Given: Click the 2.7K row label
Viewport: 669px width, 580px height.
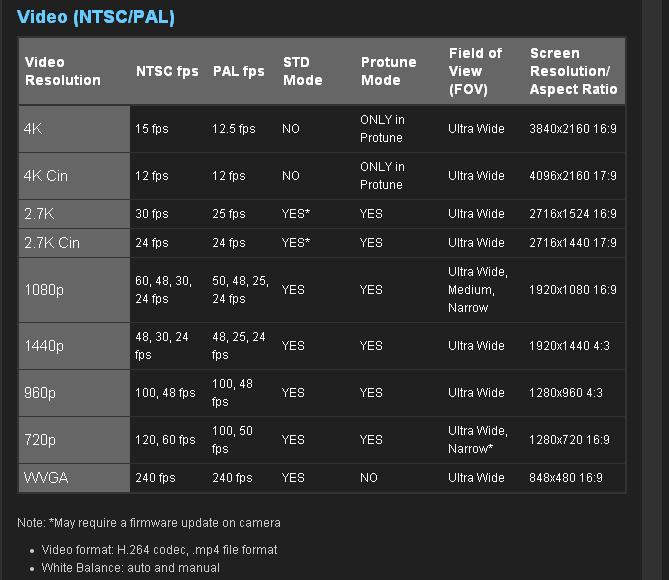Looking at the screenshot, I should tap(39, 214).
